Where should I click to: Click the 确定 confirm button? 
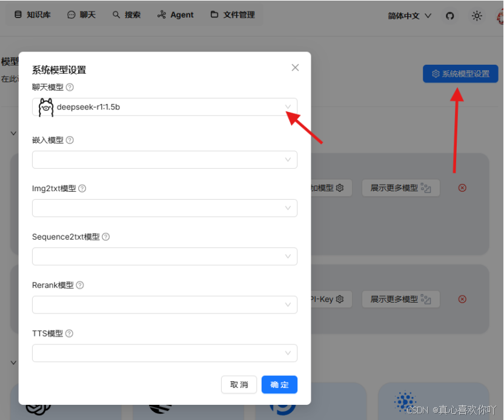279,384
